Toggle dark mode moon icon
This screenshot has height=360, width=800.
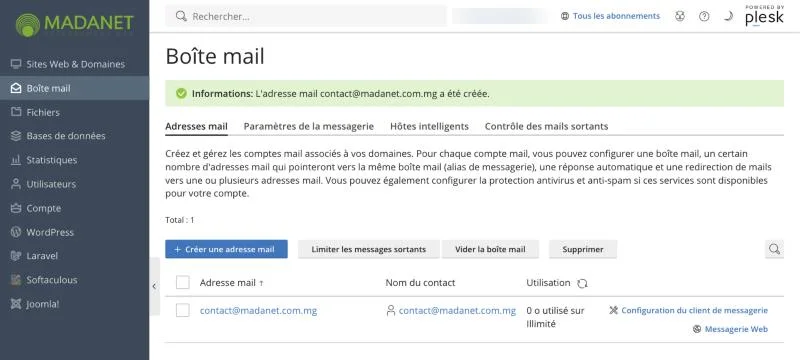tap(728, 16)
